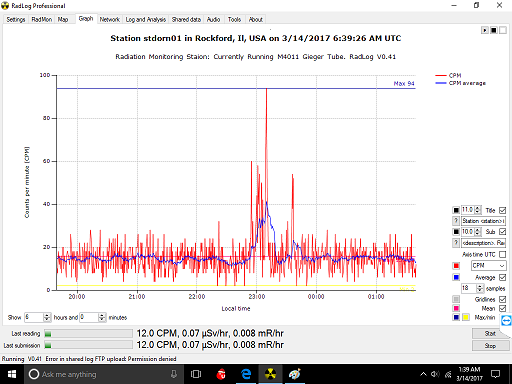Screen dimensions: 512x384
Task: Launch Microsoft Edge from the taskbar
Action: click(x=246, y=374)
